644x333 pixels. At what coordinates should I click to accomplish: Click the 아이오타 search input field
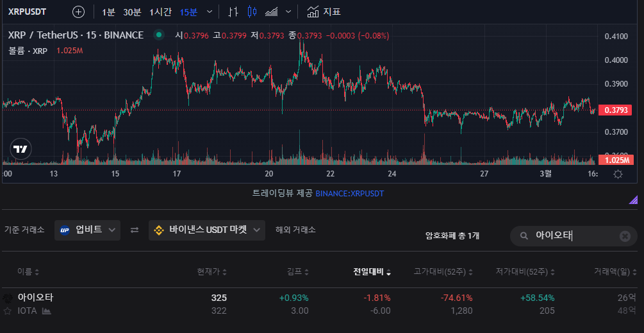tap(574, 235)
